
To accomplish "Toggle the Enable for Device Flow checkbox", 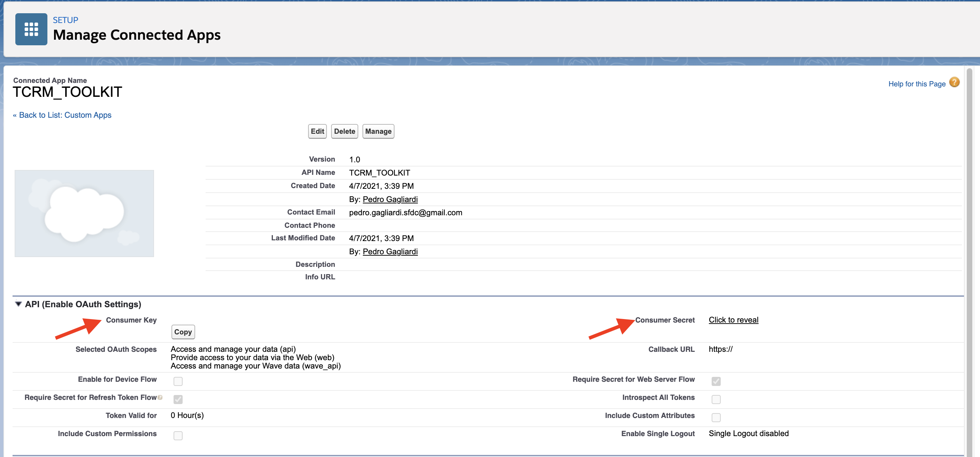I will (x=178, y=381).
